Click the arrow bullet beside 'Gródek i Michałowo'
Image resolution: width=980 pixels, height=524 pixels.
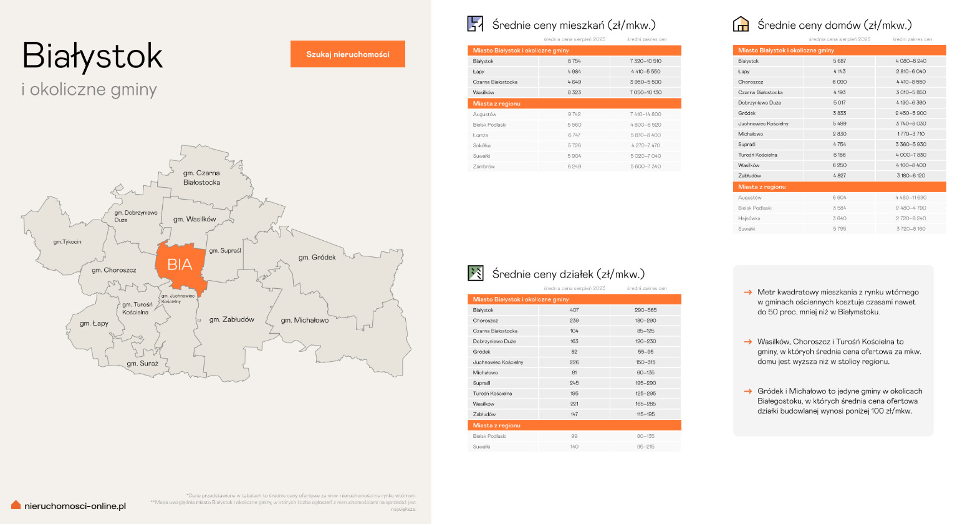[x=747, y=391]
